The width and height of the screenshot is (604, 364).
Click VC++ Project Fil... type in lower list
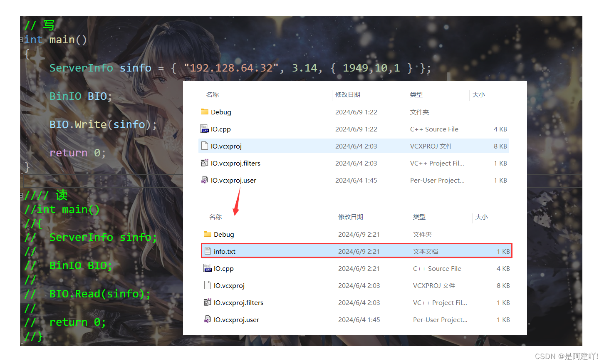[x=440, y=302]
